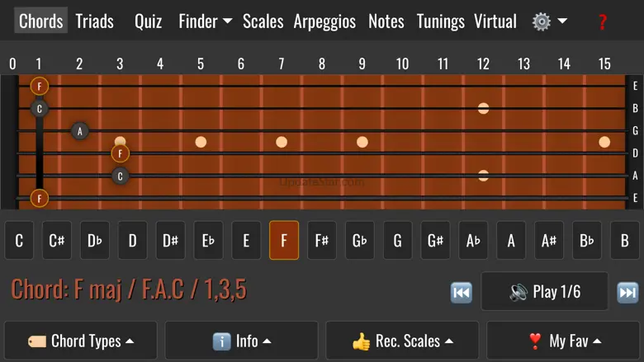Click the A note marker on the G string
The height and width of the screenshot is (362, 644).
click(x=80, y=130)
